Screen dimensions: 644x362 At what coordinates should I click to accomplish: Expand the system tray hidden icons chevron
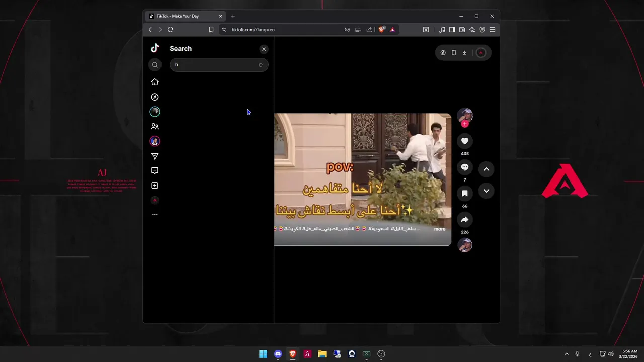tap(566, 354)
